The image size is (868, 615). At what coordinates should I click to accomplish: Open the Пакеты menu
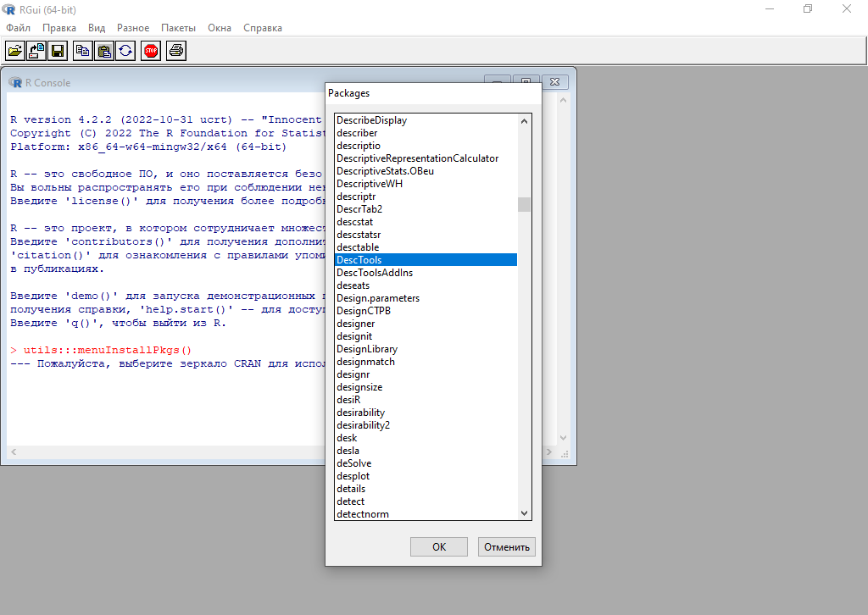[x=178, y=28]
